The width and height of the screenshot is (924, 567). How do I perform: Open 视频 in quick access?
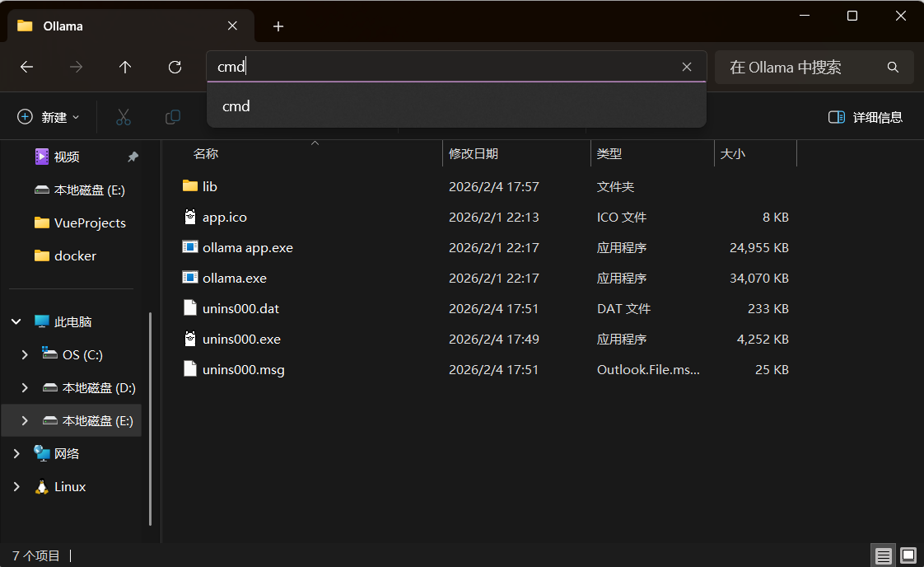click(67, 157)
